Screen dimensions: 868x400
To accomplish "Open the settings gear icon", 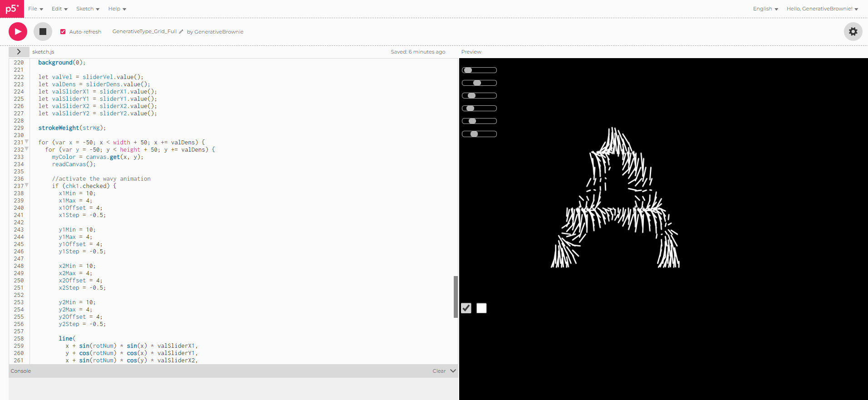I will 853,31.
